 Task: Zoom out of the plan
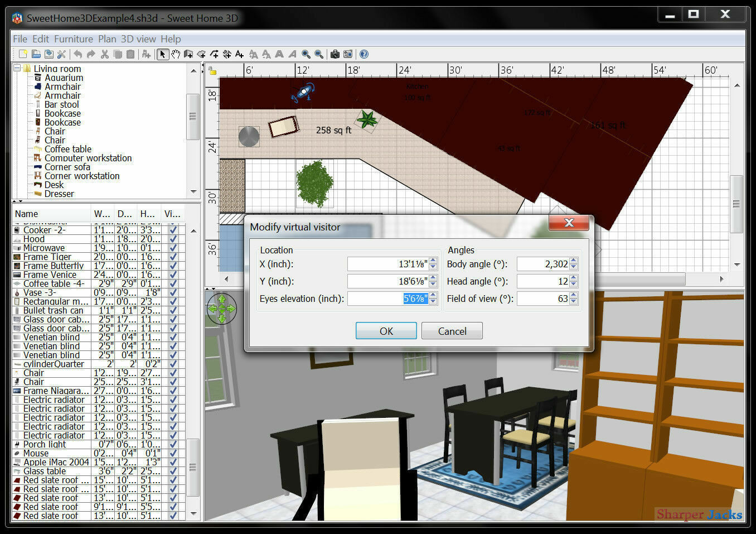319,54
